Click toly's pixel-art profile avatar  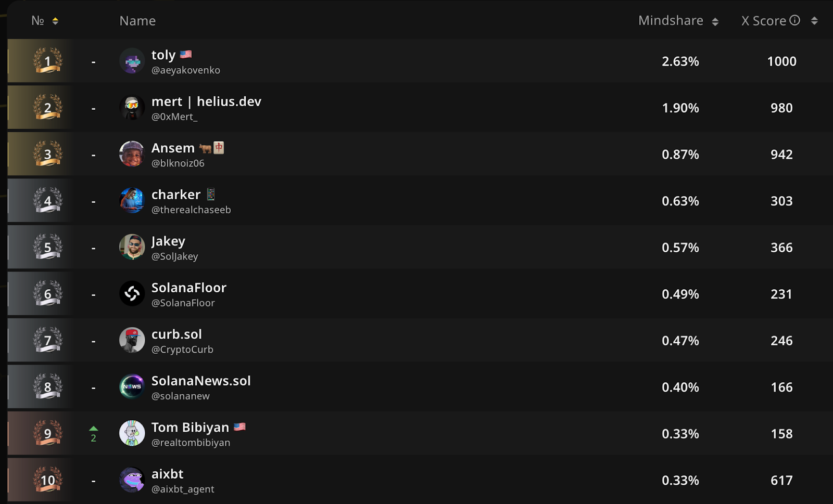(x=132, y=61)
